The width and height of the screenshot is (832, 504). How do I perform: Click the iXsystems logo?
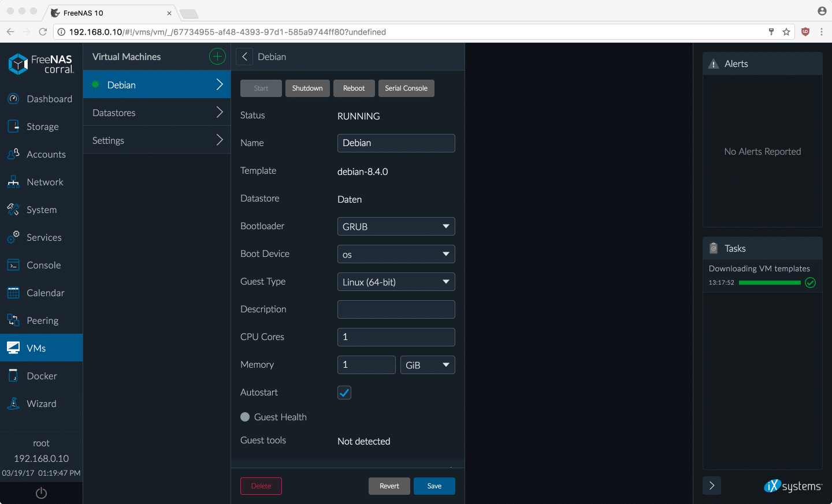[x=793, y=486]
